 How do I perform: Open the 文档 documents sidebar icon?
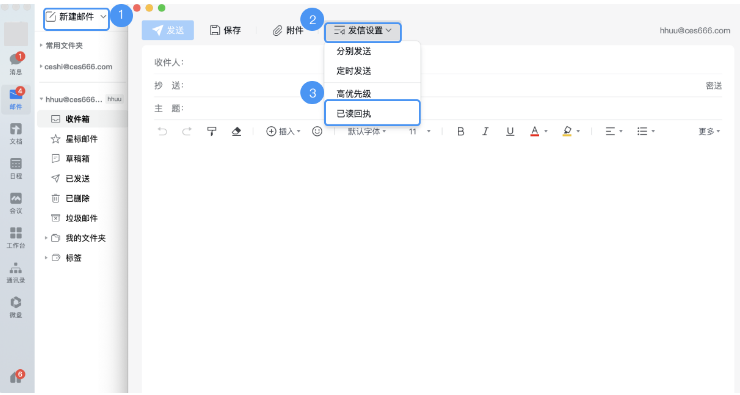pos(16,134)
